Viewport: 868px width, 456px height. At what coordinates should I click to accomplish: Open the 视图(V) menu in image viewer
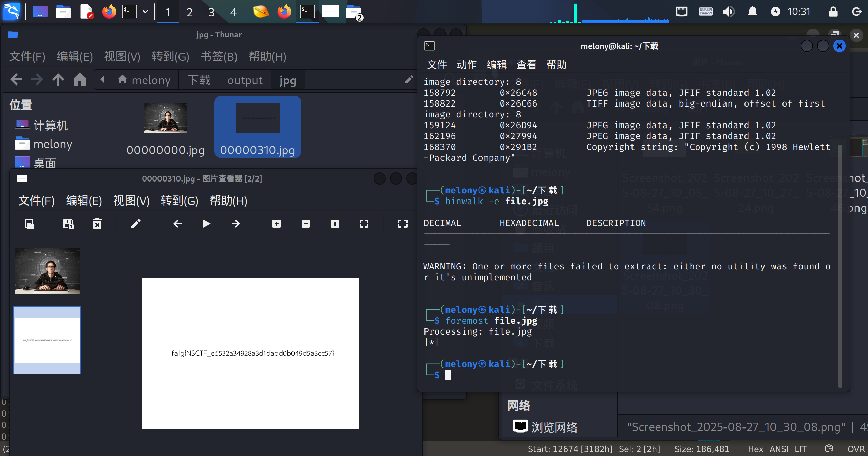(x=131, y=201)
